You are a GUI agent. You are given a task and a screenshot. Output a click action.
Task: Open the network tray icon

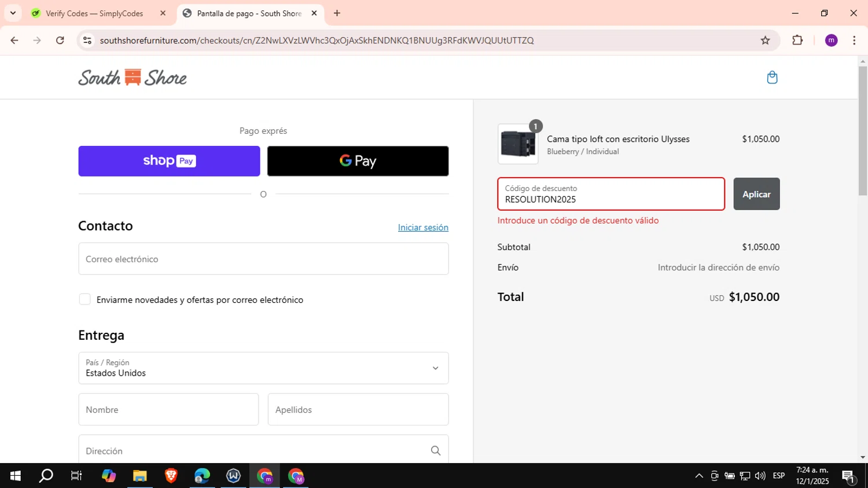pos(745,476)
